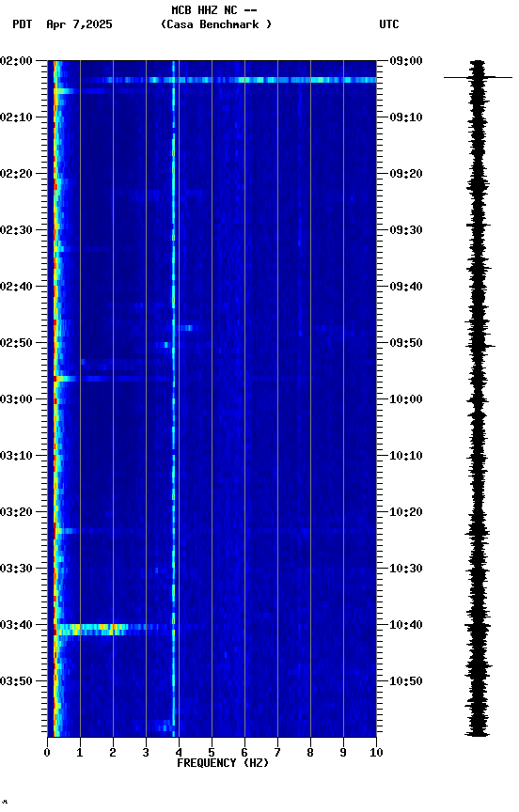Click the '8' frequency axis tick label
The image size is (519, 812).
tap(310, 753)
